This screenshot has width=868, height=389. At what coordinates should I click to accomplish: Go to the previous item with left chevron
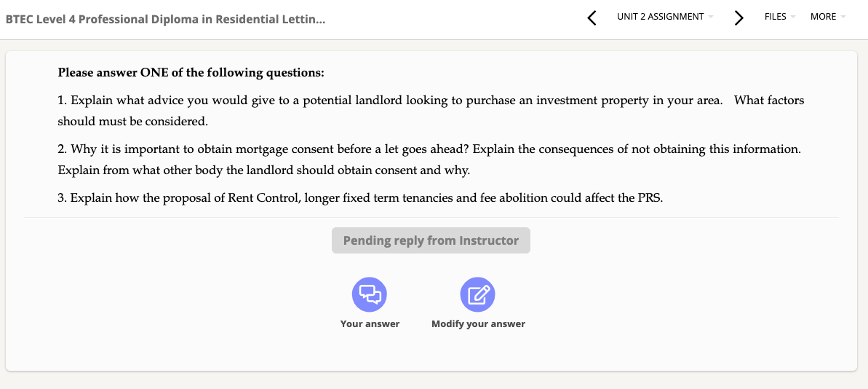592,17
